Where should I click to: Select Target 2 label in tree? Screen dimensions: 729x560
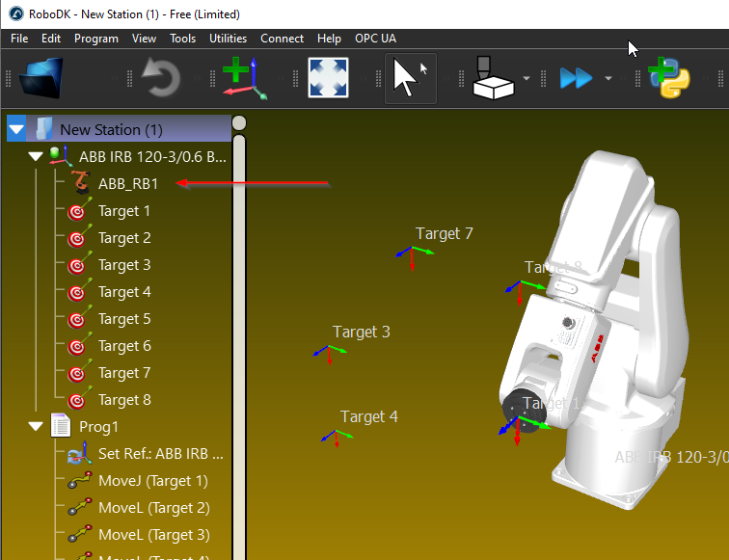click(124, 238)
